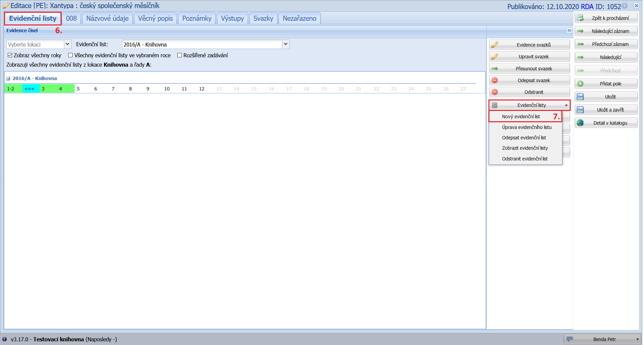644x345 pixels.
Task: Click the floppy disk icon on Uložit
Action: (x=580, y=97)
